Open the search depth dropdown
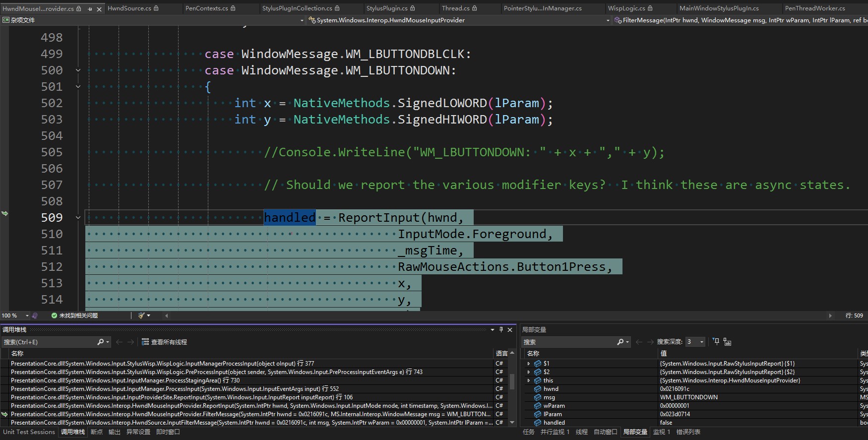Viewport: 868px width, 440px height. click(701, 342)
